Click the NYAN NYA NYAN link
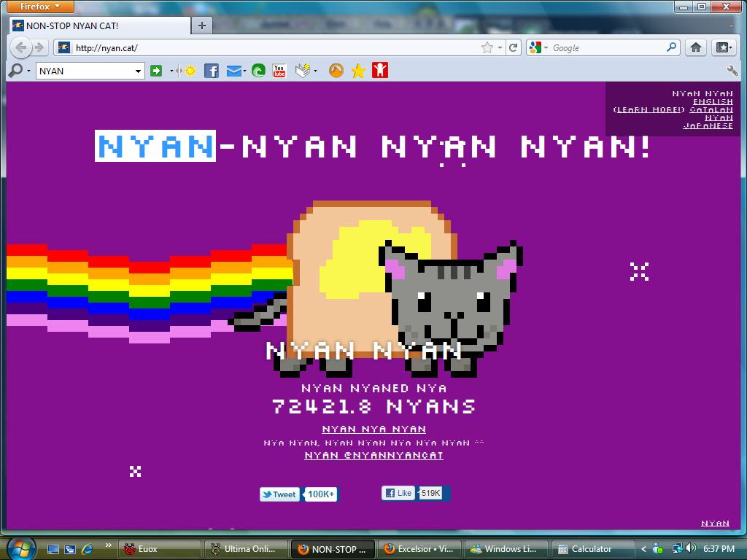Screen dimensions: 747x560 374,429
